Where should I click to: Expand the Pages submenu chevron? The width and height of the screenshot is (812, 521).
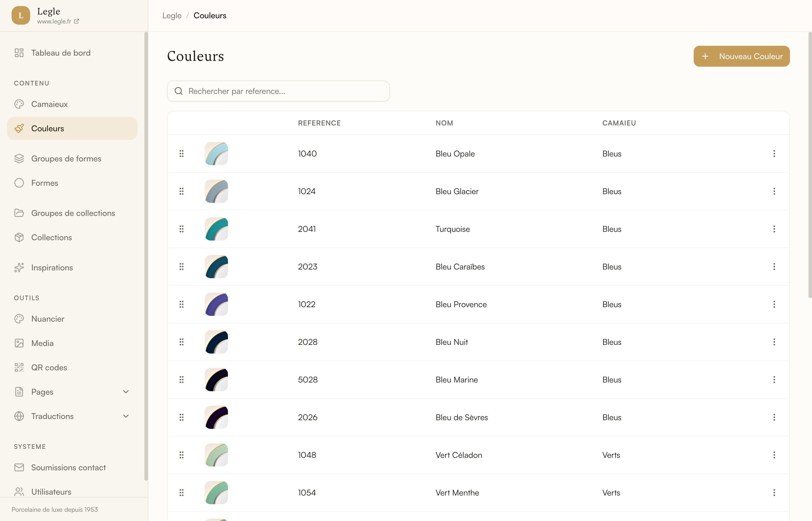(126, 392)
